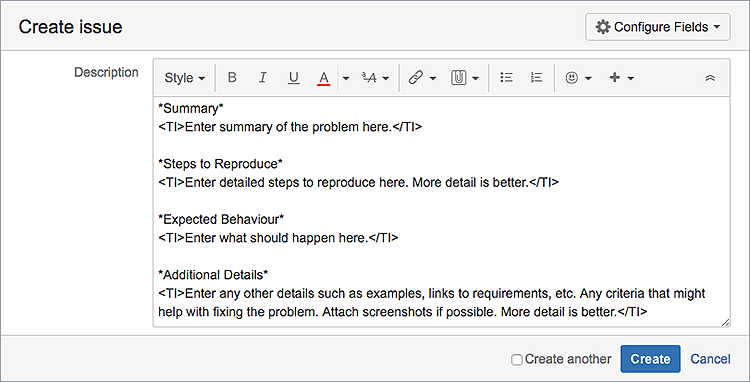The height and width of the screenshot is (382, 750).
Task: Click the text area resize grip corner
Action: click(725, 322)
